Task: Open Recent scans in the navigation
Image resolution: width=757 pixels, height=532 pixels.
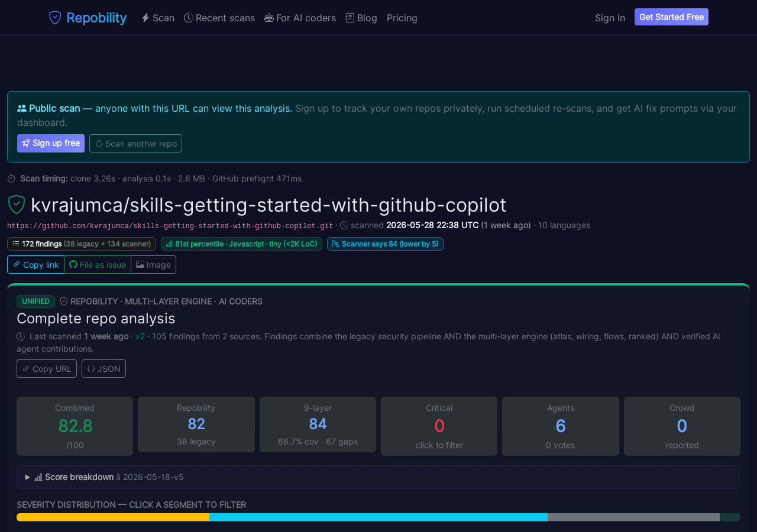Action: click(219, 18)
